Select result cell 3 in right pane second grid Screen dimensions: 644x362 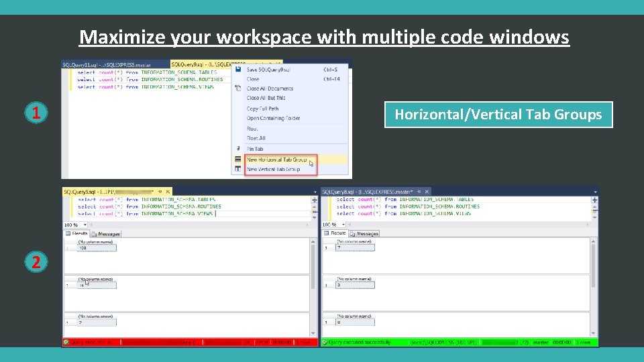[x=356, y=285]
